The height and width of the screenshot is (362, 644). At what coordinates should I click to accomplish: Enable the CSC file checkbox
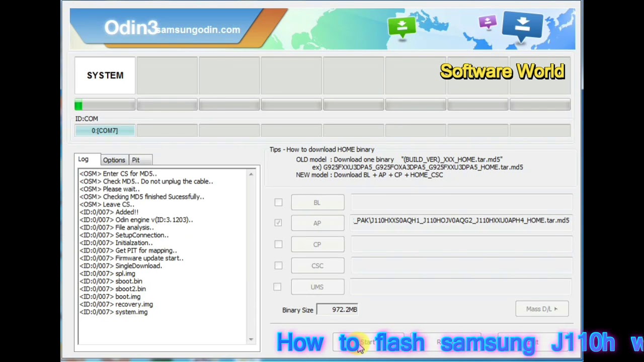278,265
